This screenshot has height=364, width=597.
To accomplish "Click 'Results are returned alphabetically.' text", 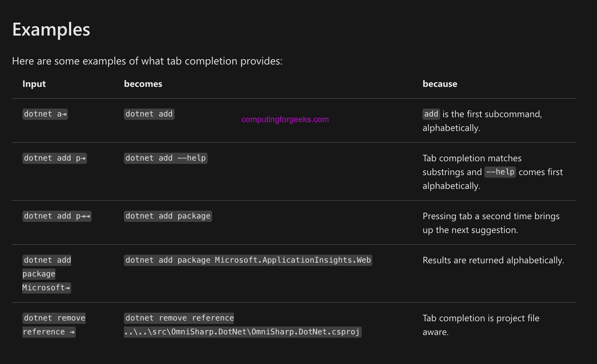I will coord(493,260).
